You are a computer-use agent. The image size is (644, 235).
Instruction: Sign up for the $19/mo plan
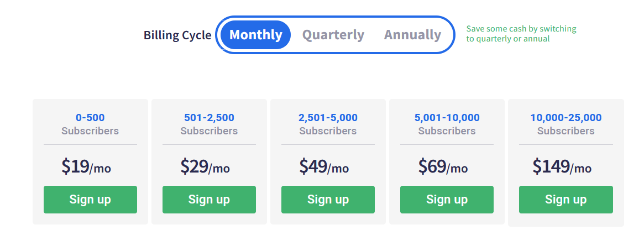coord(90,200)
